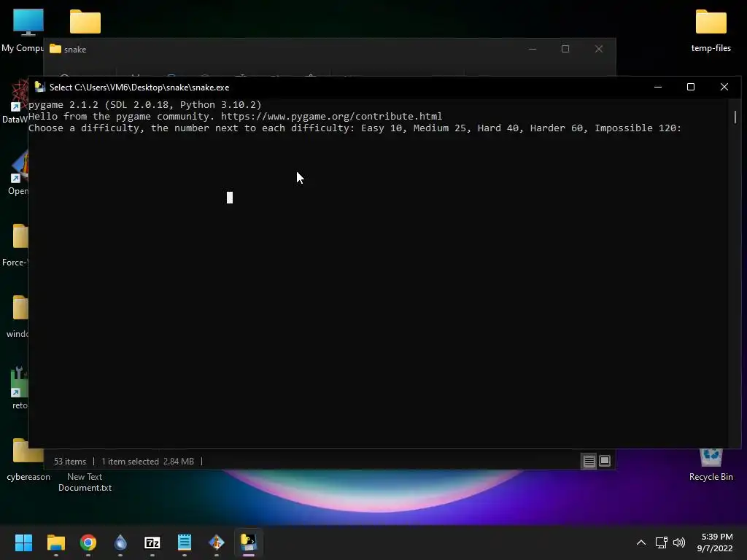Viewport: 747px width, 560px height.
Task: Select New Text Document.txt on desktop
Action: pos(85,482)
